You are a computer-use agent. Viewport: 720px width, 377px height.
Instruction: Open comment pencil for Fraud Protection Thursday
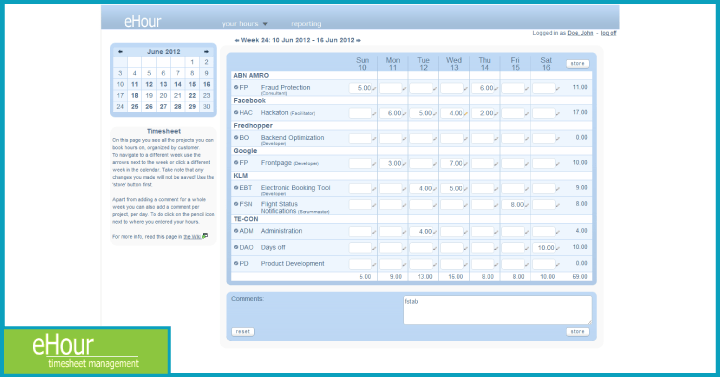pos(496,89)
